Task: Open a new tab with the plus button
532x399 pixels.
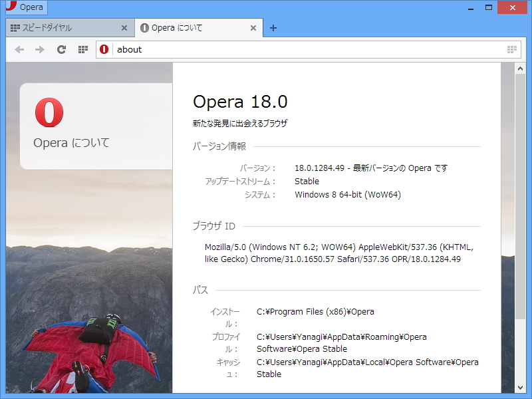Action: (x=273, y=28)
